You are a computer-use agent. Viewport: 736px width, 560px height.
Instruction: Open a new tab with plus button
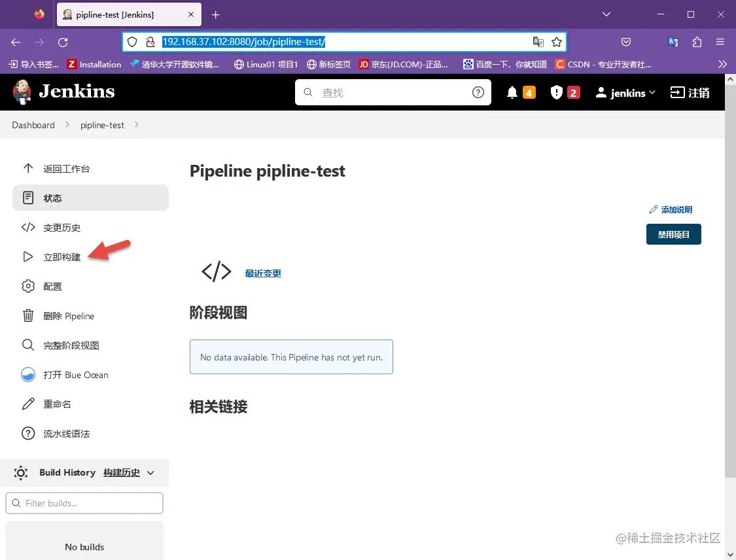click(x=215, y=14)
